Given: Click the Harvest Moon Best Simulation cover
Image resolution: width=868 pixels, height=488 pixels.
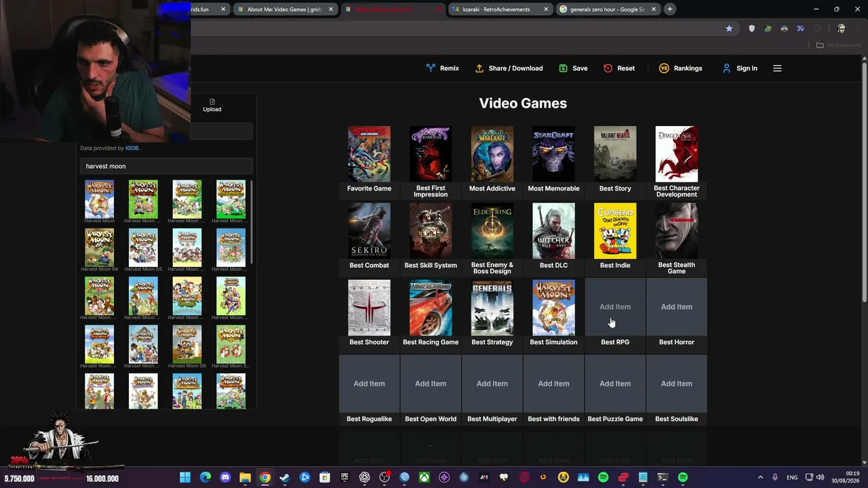Looking at the screenshot, I should pyautogui.click(x=553, y=308).
